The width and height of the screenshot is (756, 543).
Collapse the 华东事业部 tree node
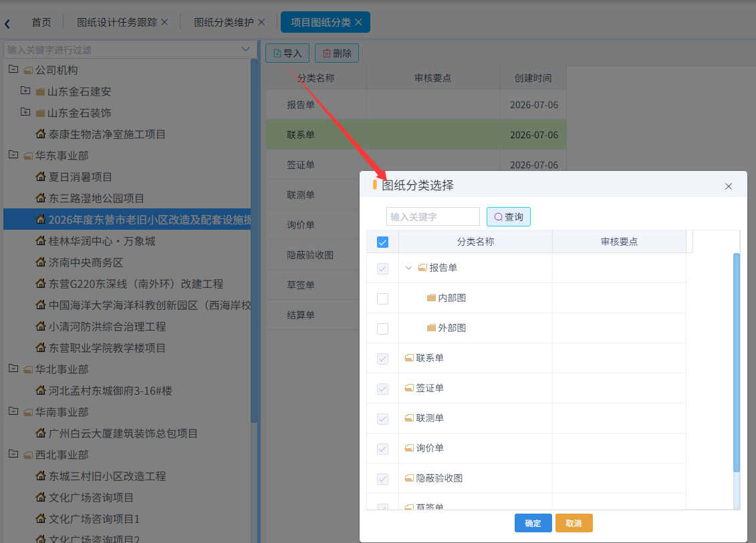(13, 155)
